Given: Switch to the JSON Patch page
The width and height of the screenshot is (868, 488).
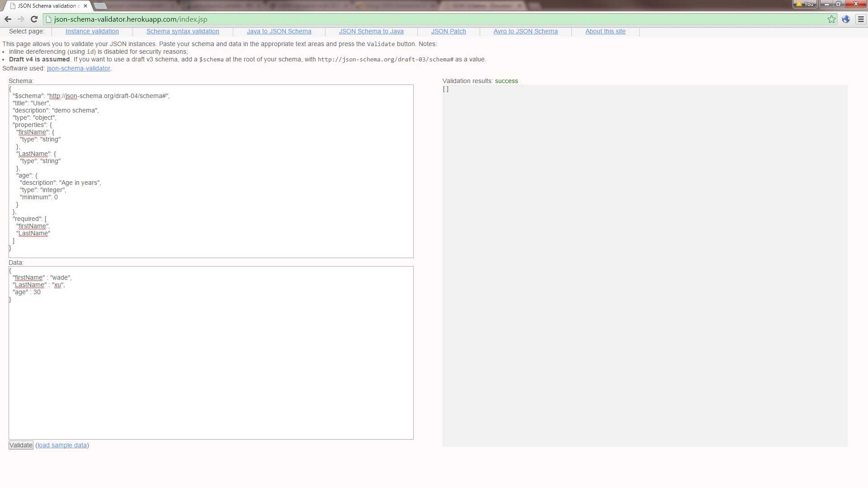Looking at the screenshot, I should pos(448,31).
